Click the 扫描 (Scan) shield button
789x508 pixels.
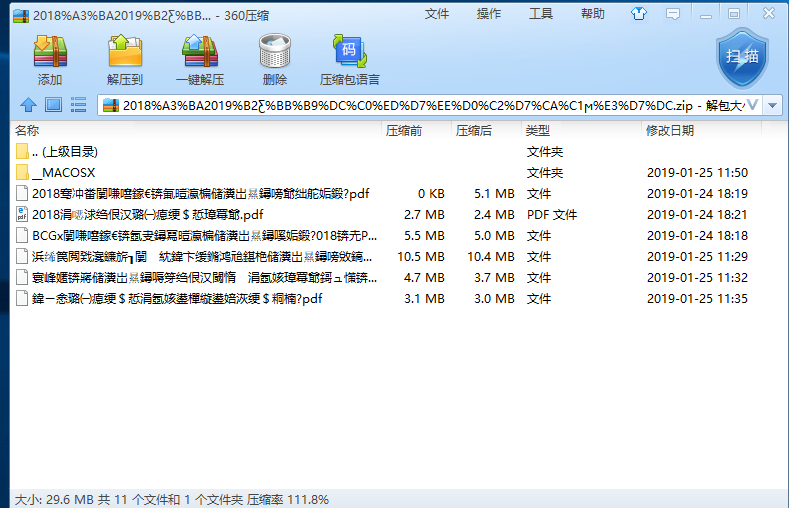[x=742, y=58]
